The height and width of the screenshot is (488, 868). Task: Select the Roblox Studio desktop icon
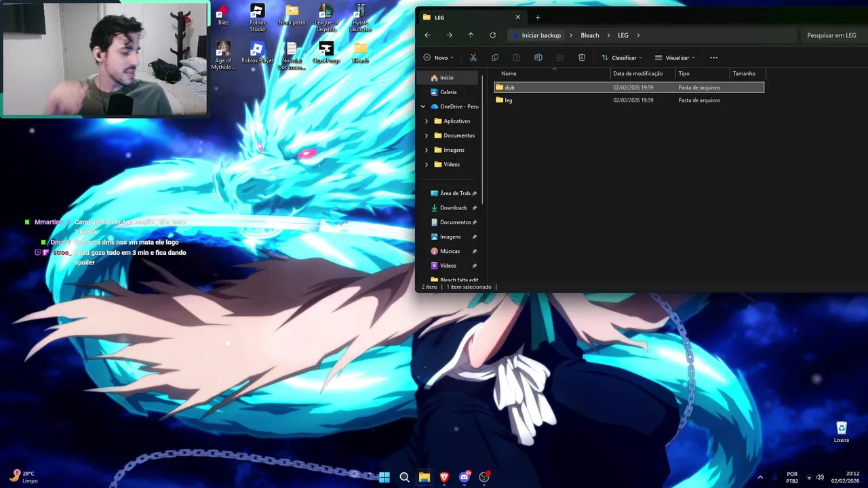pyautogui.click(x=257, y=18)
